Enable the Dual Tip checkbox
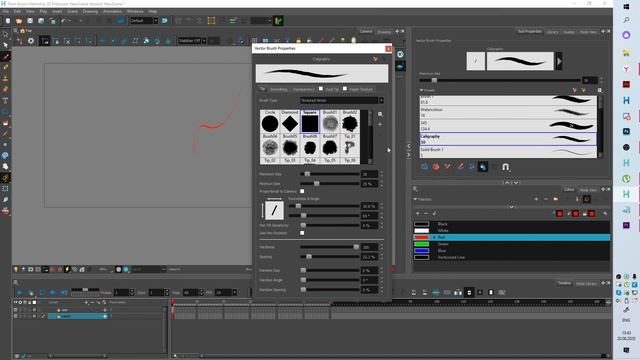The width and height of the screenshot is (640, 360). pyautogui.click(x=321, y=89)
